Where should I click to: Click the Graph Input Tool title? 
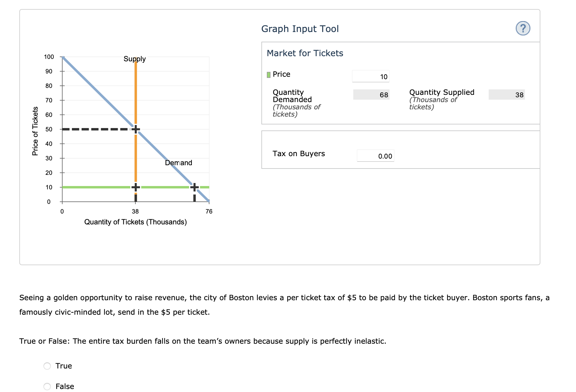(x=300, y=29)
